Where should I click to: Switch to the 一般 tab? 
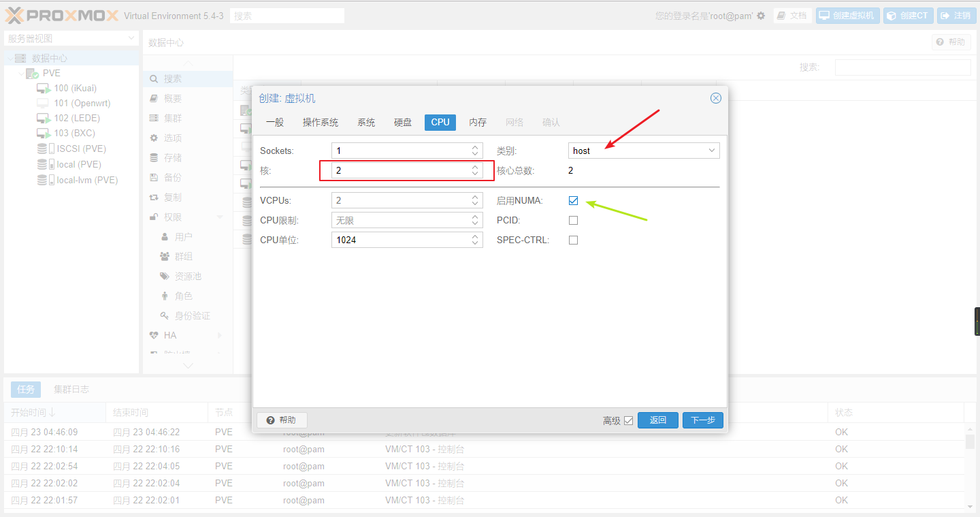pyautogui.click(x=275, y=123)
